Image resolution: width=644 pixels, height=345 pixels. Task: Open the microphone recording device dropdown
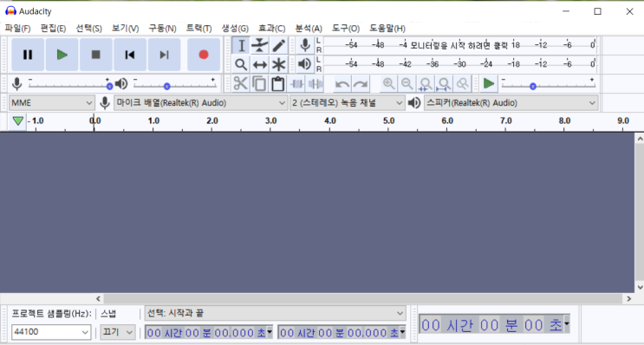(x=200, y=102)
